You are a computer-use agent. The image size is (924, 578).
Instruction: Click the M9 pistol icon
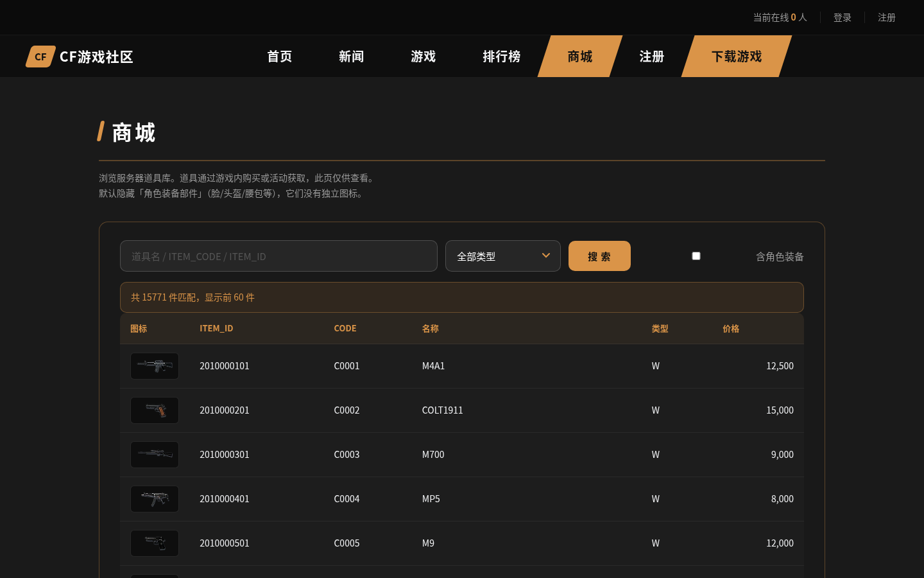pyautogui.click(x=155, y=543)
